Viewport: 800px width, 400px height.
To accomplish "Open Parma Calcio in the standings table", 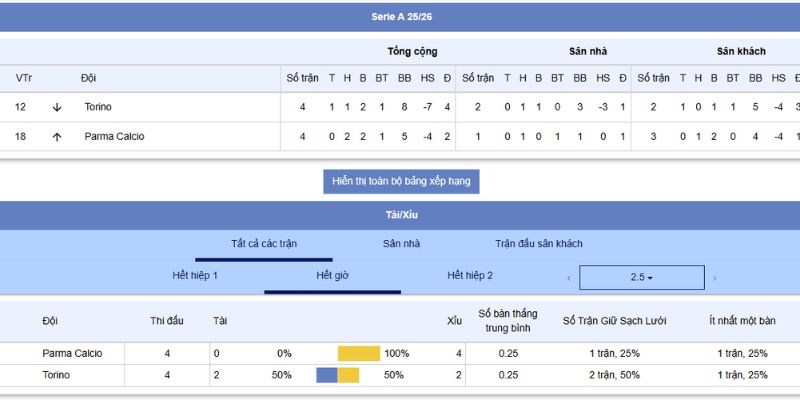I will (x=114, y=136).
